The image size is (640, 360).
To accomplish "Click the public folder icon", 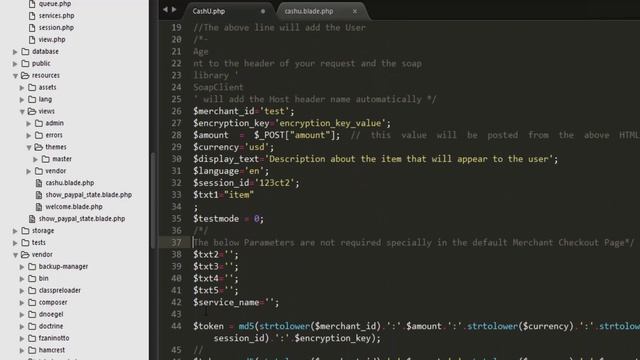I will click(x=25, y=63).
